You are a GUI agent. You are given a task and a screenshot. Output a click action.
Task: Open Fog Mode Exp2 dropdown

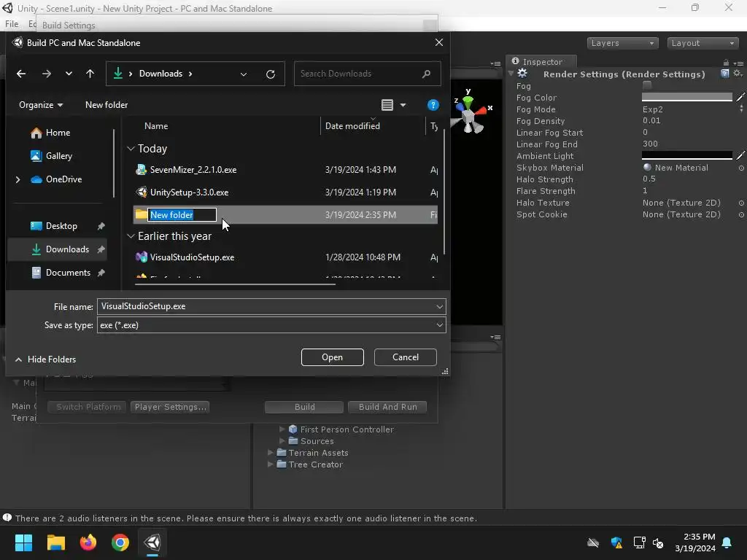click(693, 109)
